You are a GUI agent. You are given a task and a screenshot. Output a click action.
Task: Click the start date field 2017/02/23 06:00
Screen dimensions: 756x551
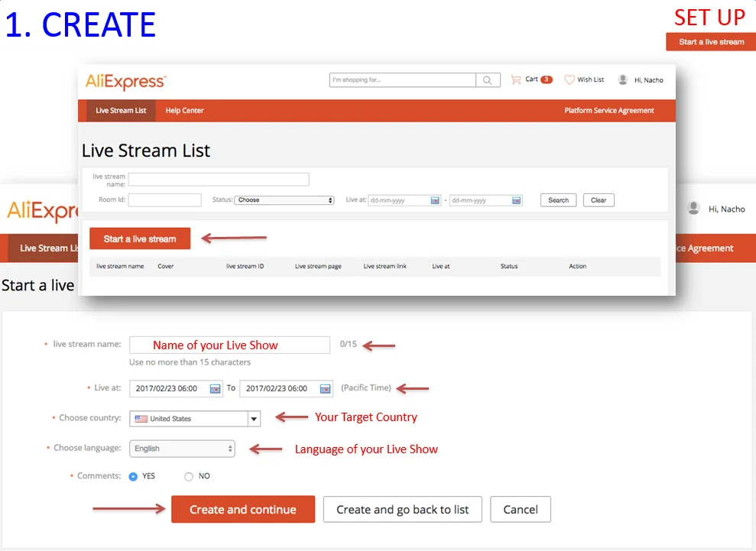(176, 388)
